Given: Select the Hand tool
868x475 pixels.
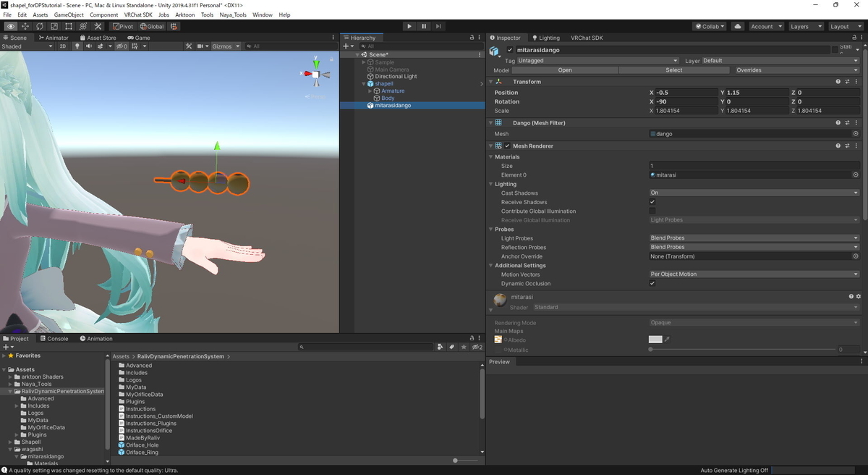Looking at the screenshot, I should point(9,26).
